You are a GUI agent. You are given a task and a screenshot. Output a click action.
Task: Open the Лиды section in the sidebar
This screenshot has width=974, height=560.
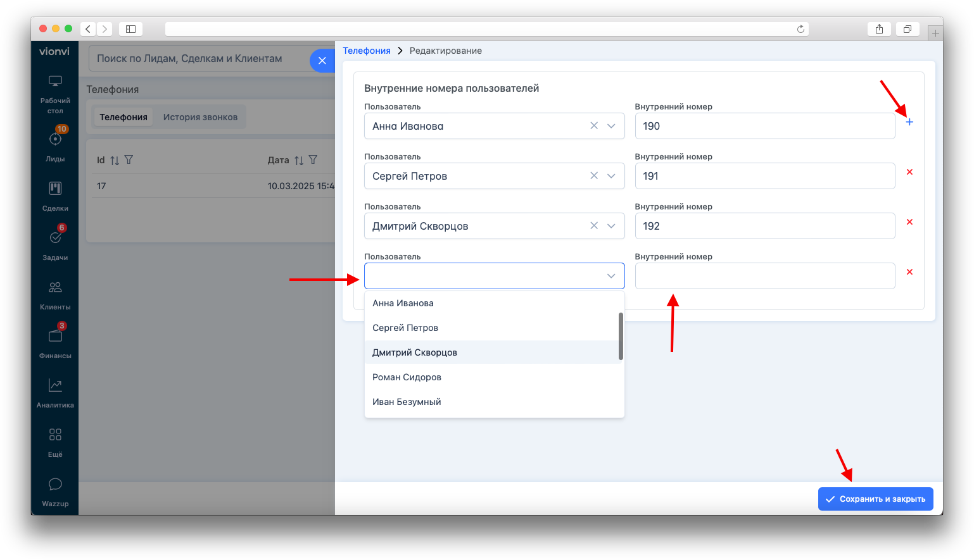[55, 144]
